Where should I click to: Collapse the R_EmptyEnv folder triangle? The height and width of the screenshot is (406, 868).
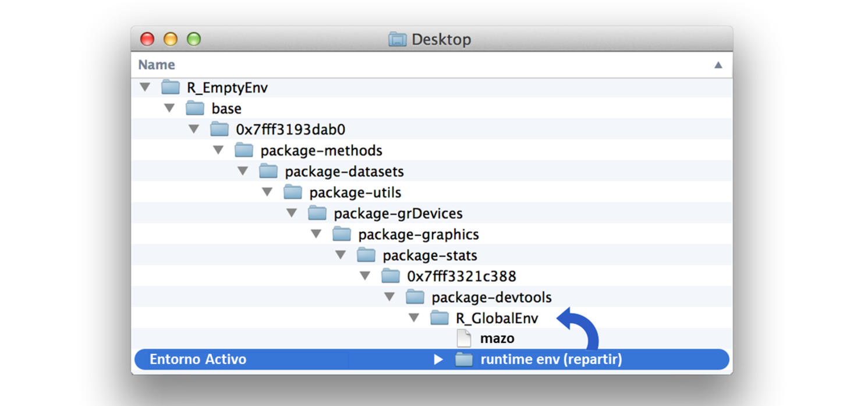click(145, 88)
